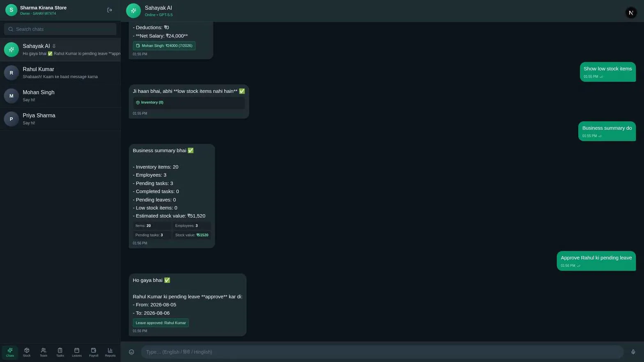Image resolution: width=644 pixels, height=362 pixels.
Task: Click the search magnifier icon
Action: coord(11,29)
